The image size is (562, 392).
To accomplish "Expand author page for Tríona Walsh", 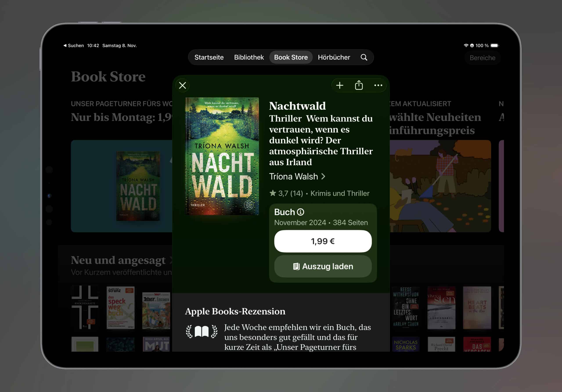I will coord(297,176).
